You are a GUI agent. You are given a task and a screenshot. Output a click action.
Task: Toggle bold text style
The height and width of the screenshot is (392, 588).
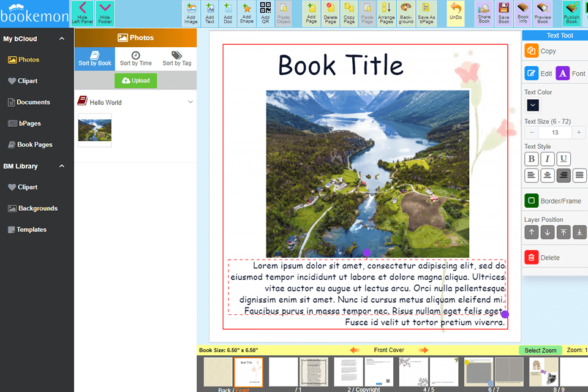click(x=532, y=159)
